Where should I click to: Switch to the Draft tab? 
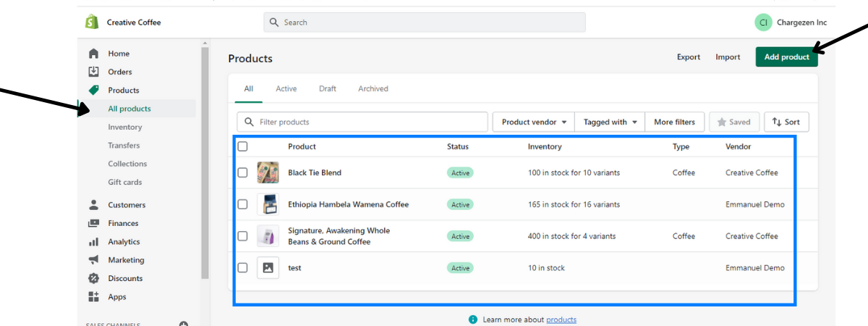328,88
